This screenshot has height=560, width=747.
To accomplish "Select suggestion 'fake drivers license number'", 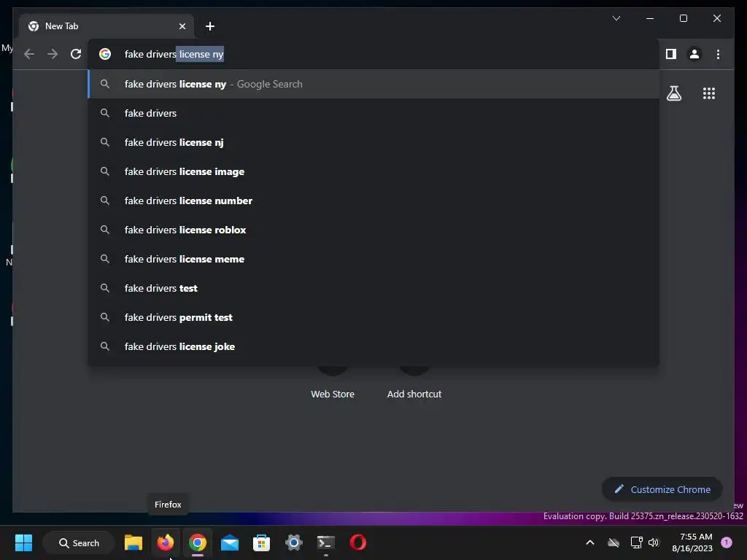I will click(x=374, y=201).
